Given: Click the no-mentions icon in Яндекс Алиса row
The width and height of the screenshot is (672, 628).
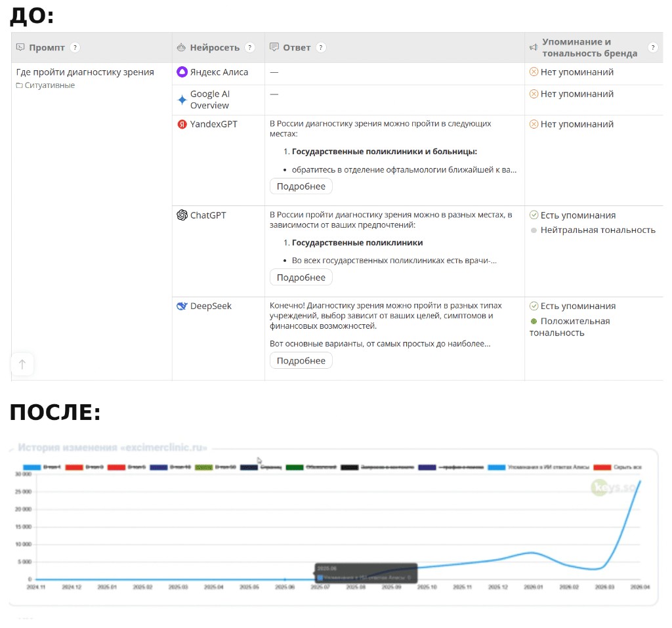Looking at the screenshot, I should 534,72.
